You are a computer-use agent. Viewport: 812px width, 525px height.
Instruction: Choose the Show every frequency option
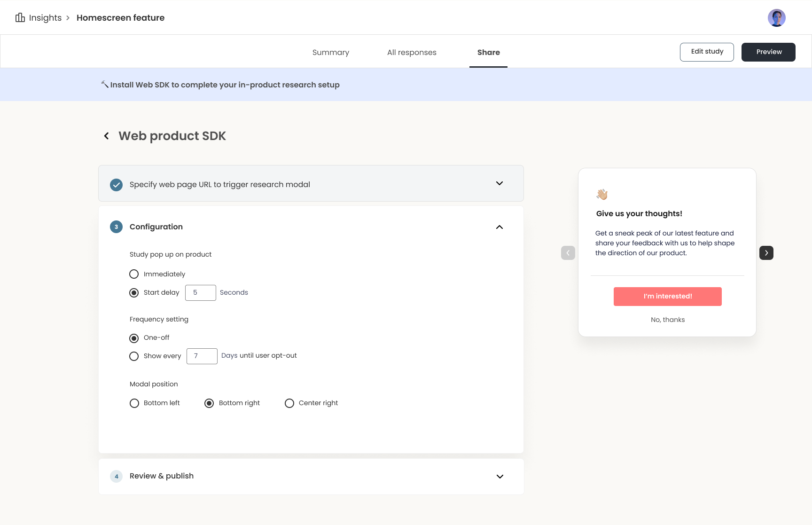[134, 356]
